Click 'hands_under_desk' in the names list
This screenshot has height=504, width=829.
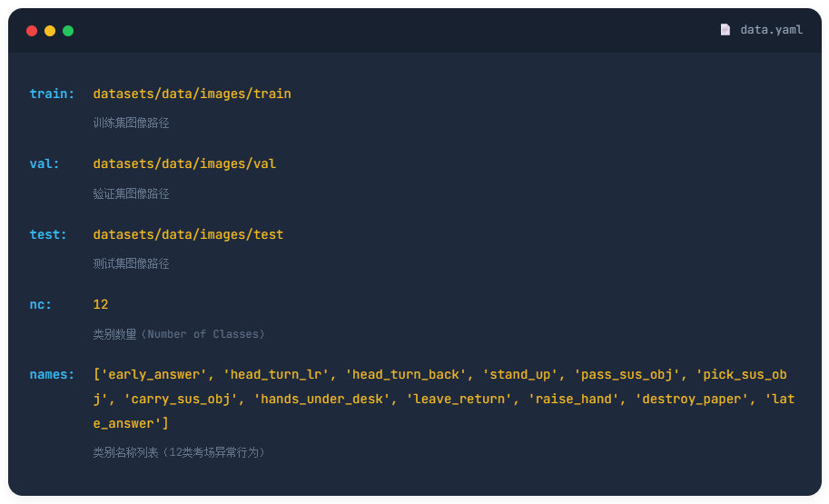tap(321, 399)
